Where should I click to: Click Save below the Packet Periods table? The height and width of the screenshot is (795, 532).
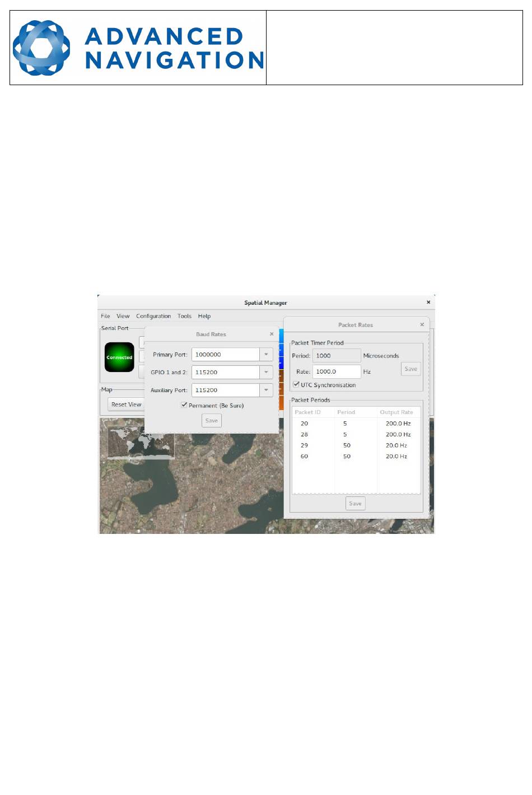[x=355, y=504]
